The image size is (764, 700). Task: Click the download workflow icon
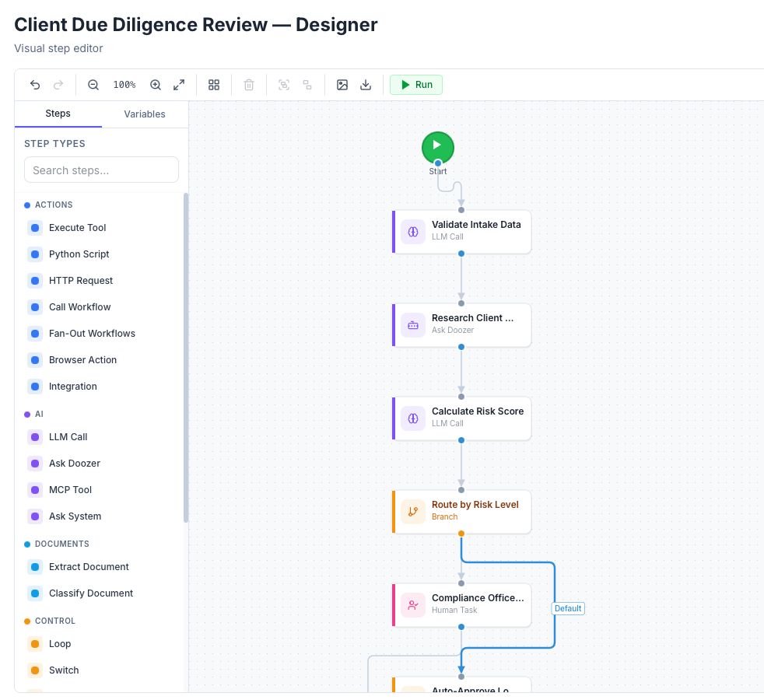(366, 85)
